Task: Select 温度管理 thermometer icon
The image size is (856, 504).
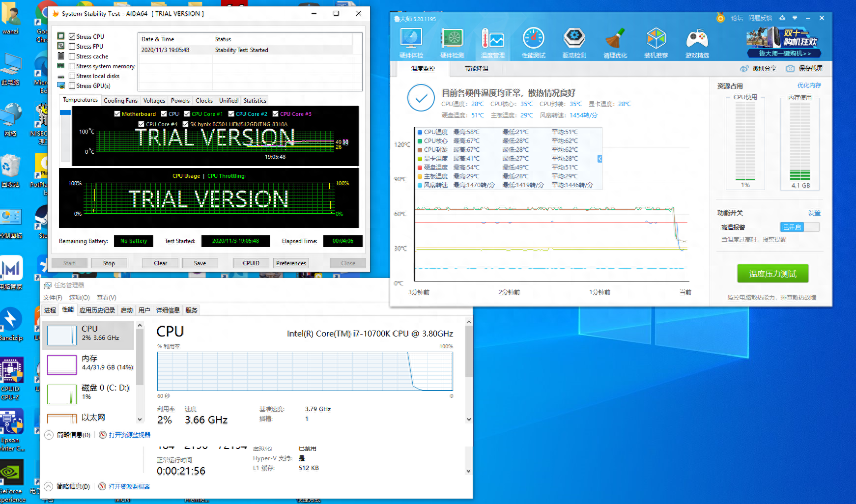Action: point(493,43)
